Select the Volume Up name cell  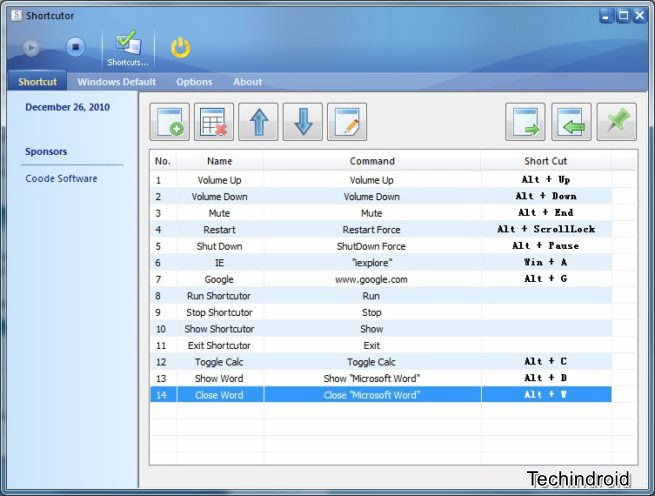pyautogui.click(x=220, y=180)
